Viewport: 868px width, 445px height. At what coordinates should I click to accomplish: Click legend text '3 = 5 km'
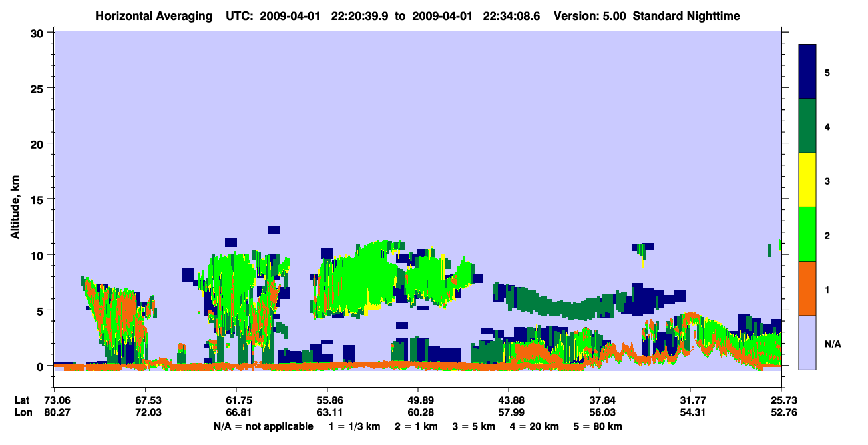[475, 426]
